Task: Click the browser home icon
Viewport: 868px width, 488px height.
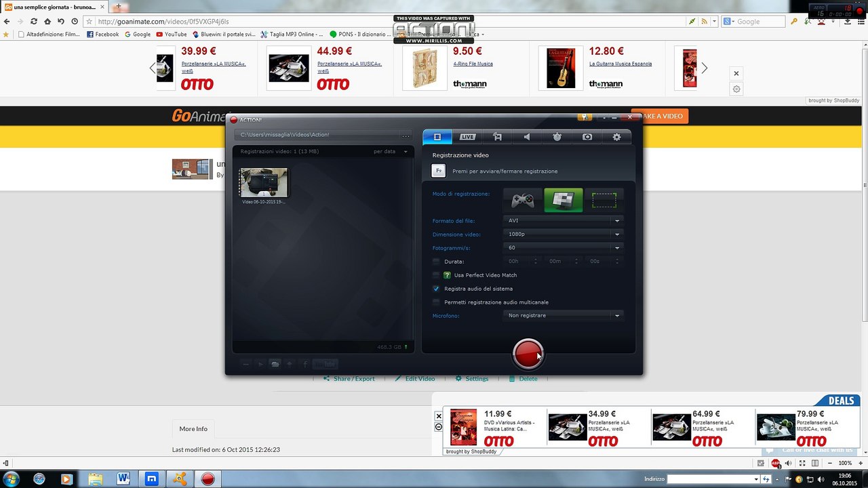Action: pos(47,22)
